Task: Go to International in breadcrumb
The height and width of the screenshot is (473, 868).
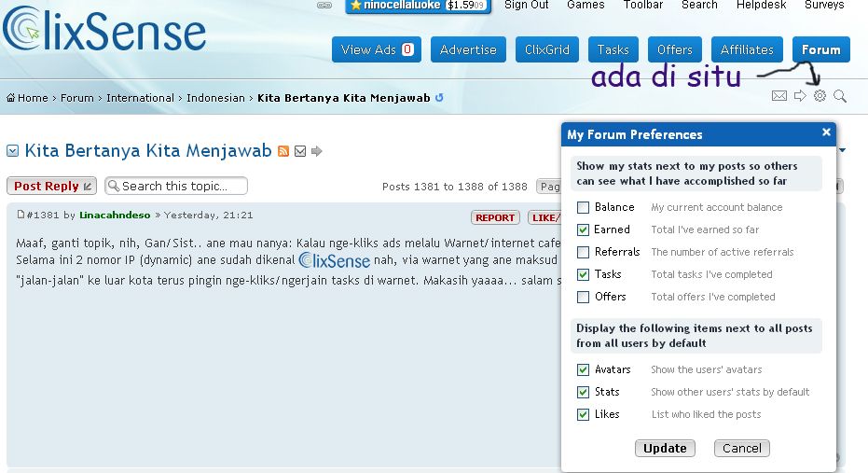Action: point(140,98)
